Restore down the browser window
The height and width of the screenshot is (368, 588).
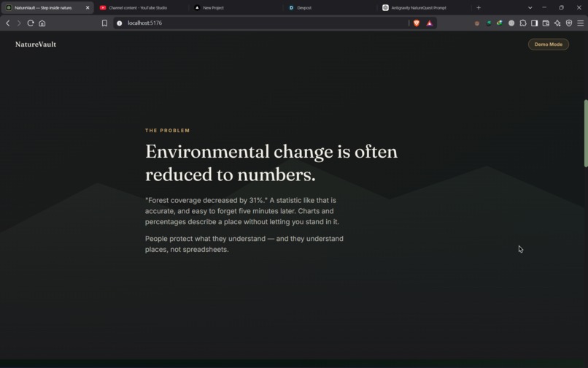point(562,7)
